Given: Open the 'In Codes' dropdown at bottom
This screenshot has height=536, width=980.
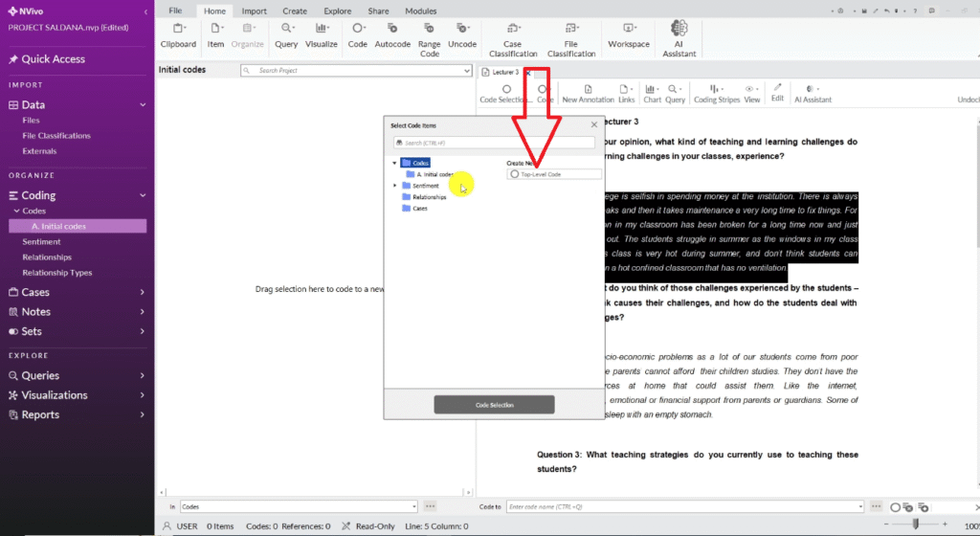Looking at the screenshot, I should 413,506.
